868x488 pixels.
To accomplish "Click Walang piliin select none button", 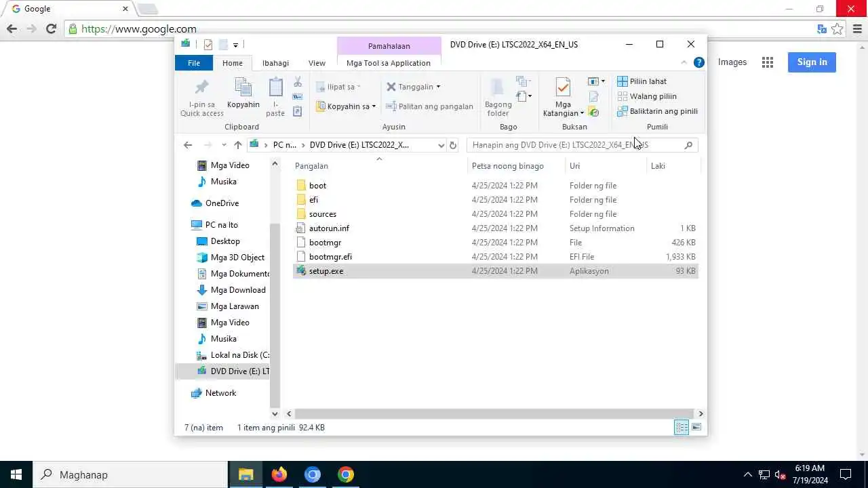I will [647, 96].
